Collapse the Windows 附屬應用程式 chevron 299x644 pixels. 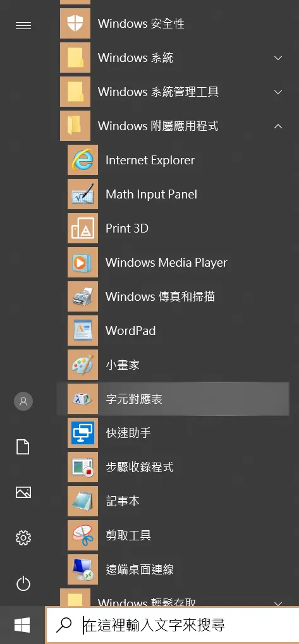pyautogui.click(x=278, y=126)
